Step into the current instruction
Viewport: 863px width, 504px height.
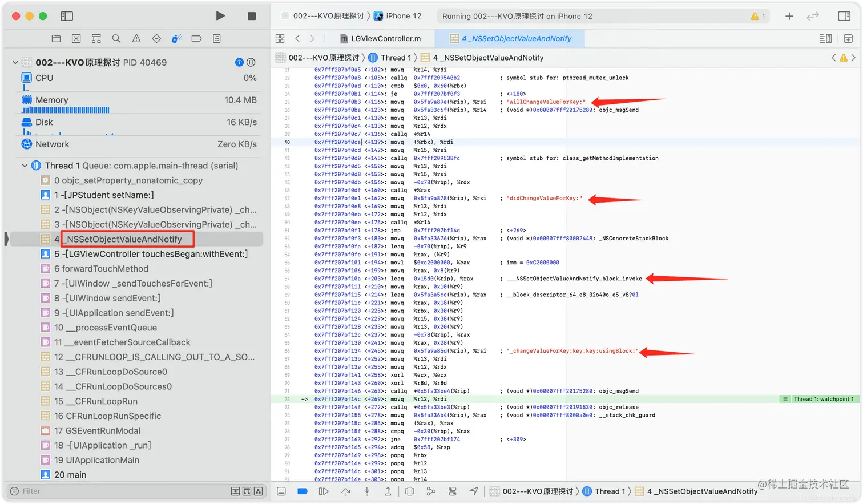coord(367,491)
